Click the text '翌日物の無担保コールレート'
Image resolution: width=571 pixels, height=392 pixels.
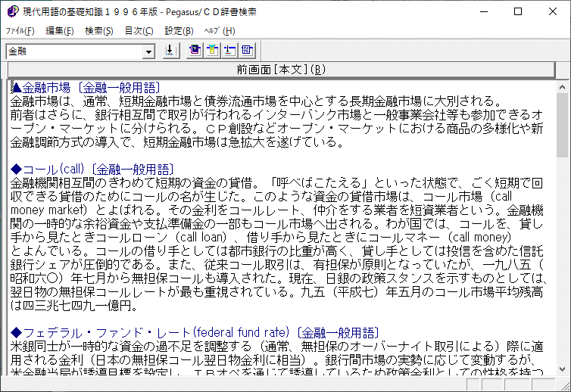(x=89, y=292)
